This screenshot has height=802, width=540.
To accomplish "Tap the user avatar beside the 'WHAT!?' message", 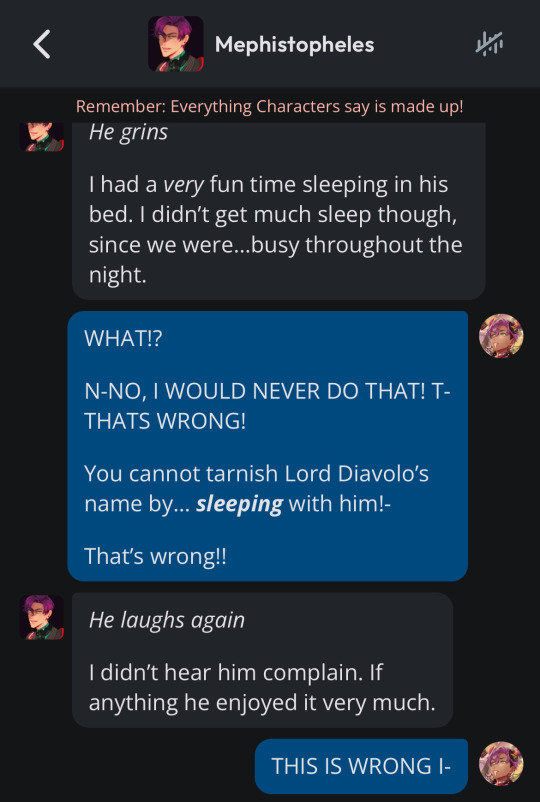I will (x=501, y=336).
